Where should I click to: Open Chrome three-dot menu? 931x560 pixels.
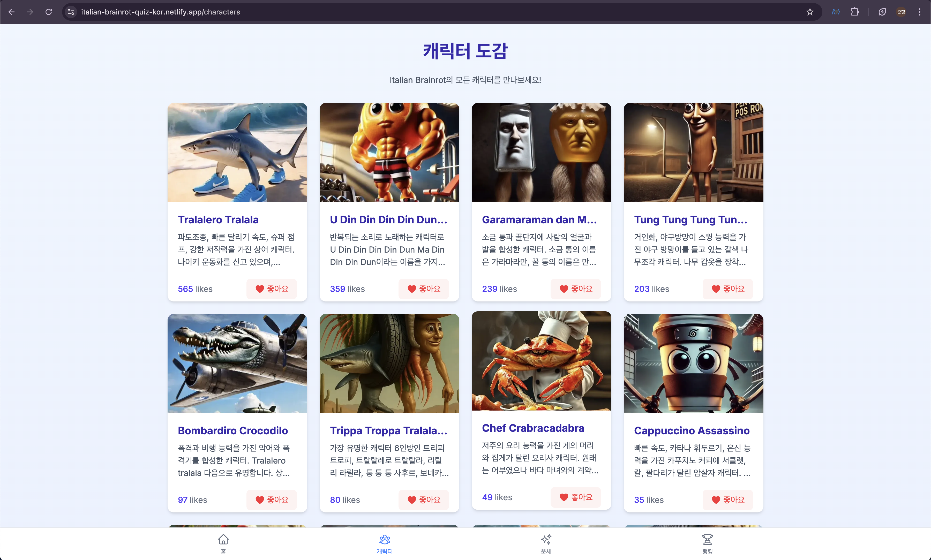[919, 12]
